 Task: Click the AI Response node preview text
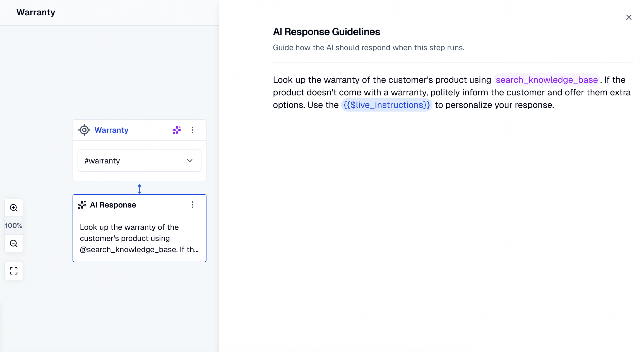click(x=139, y=238)
